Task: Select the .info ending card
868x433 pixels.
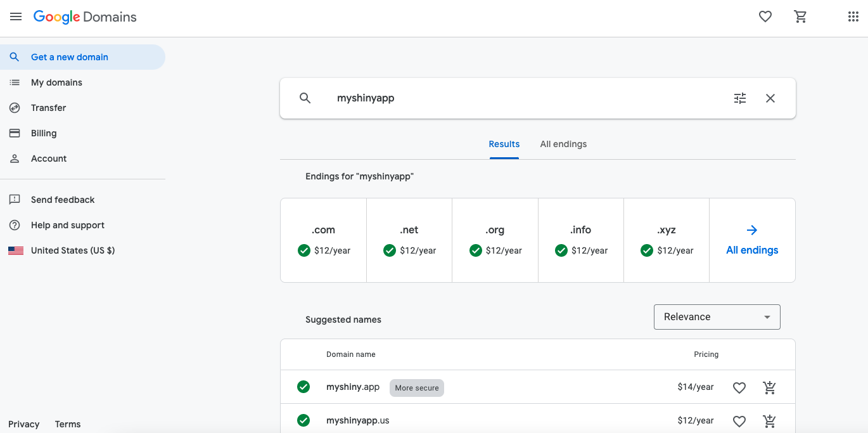Action: coord(581,240)
